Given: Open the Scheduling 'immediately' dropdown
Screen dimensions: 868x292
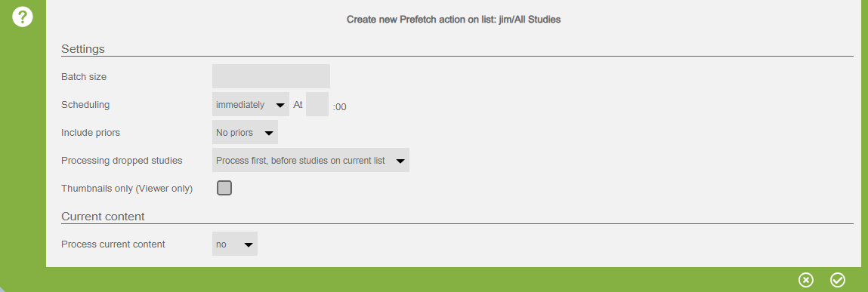Looking at the screenshot, I should click(x=250, y=105).
